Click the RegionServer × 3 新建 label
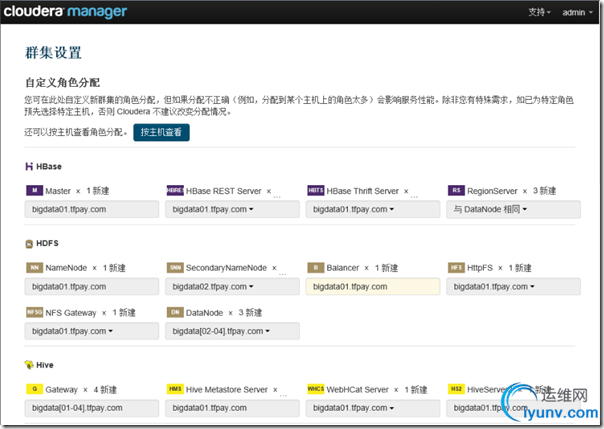 (x=512, y=191)
